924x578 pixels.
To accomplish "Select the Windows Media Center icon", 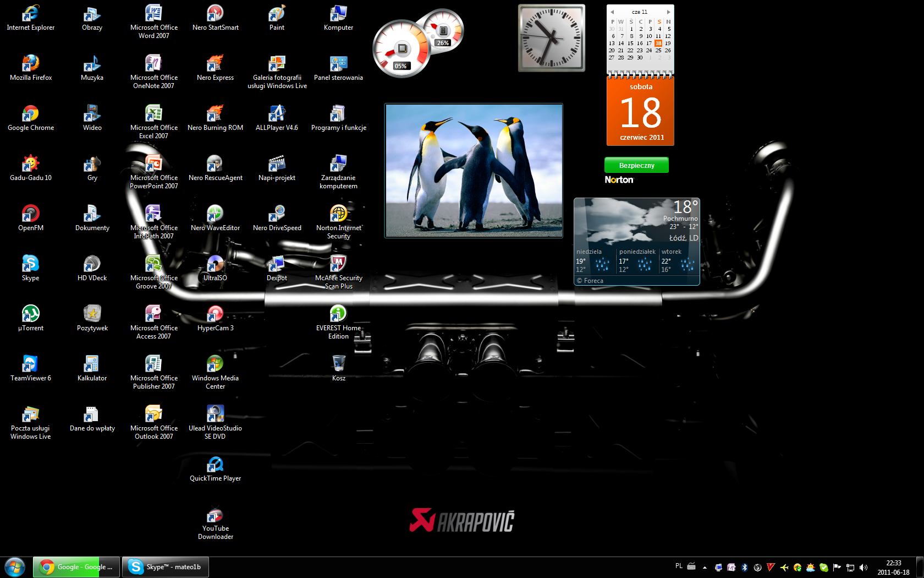I will coord(216,373).
